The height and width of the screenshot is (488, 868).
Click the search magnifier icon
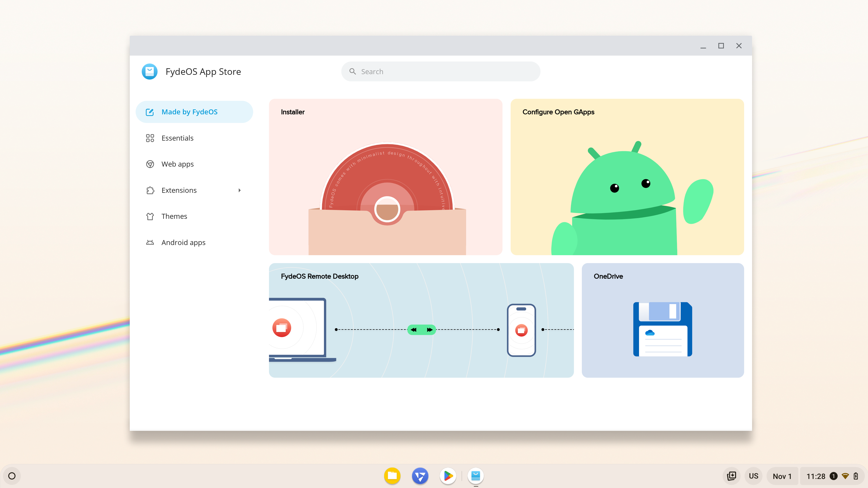(352, 71)
